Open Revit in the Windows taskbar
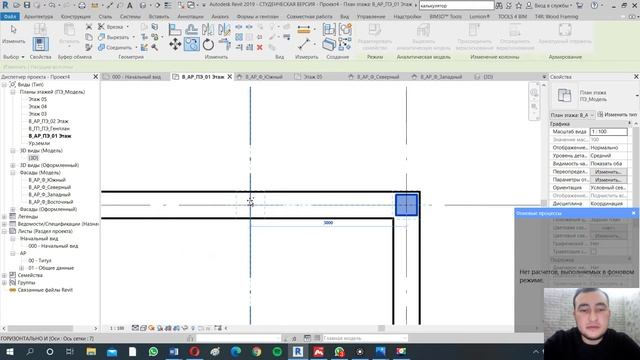Viewport: 640px width, 360px height. (x=298, y=351)
